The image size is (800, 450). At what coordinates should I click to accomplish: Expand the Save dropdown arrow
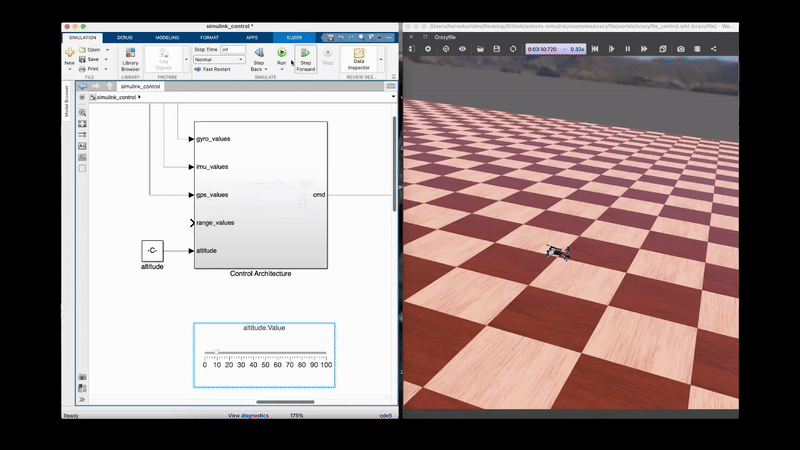pos(106,59)
